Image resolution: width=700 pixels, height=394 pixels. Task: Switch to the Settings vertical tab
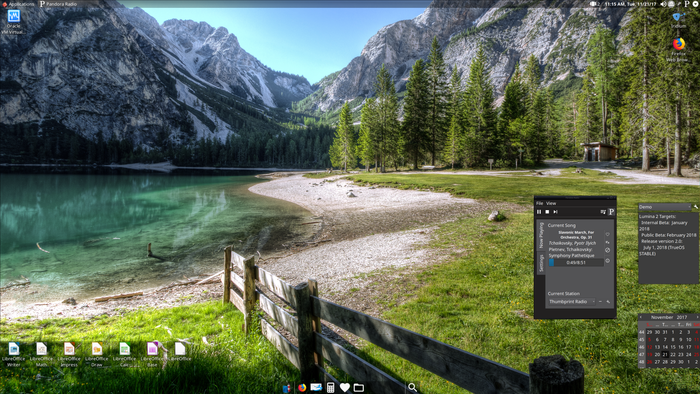541,263
